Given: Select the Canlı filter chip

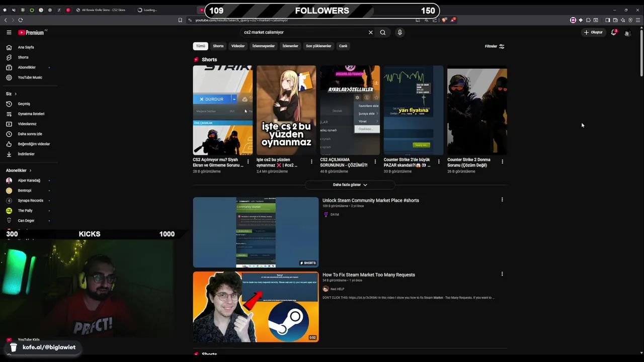Looking at the screenshot, I should [x=343, y=46].
